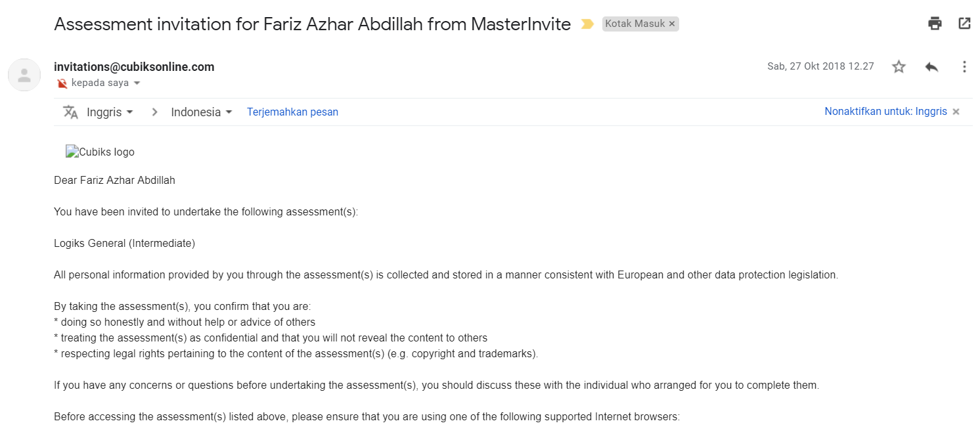Click the Kotak Masuk label chip
Image resolution: width=980 pixels, height=438 pixels.
pyautogui.click(x=635, y=24)
